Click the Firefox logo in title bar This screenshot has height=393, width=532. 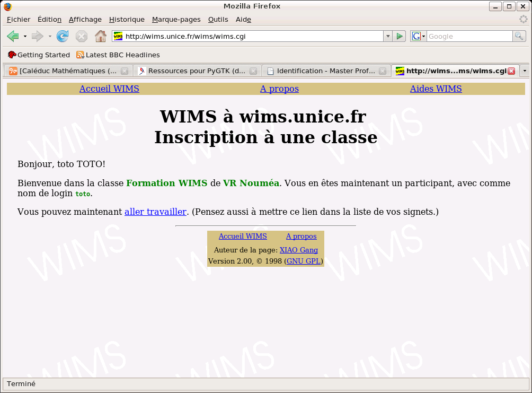(x=8, y=6)
